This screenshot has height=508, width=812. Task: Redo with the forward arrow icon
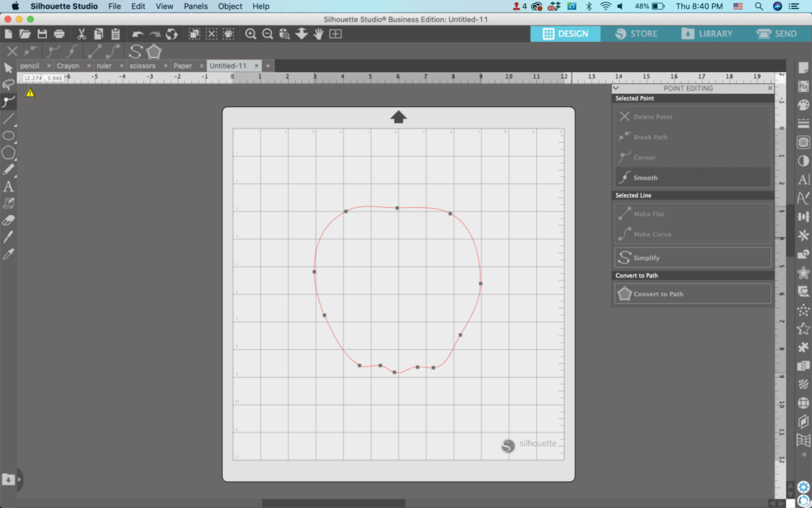coord(155,34)
